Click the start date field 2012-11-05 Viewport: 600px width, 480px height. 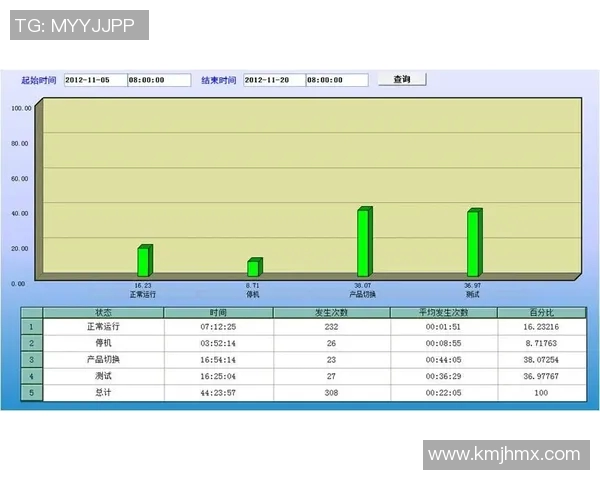[93, 80]
